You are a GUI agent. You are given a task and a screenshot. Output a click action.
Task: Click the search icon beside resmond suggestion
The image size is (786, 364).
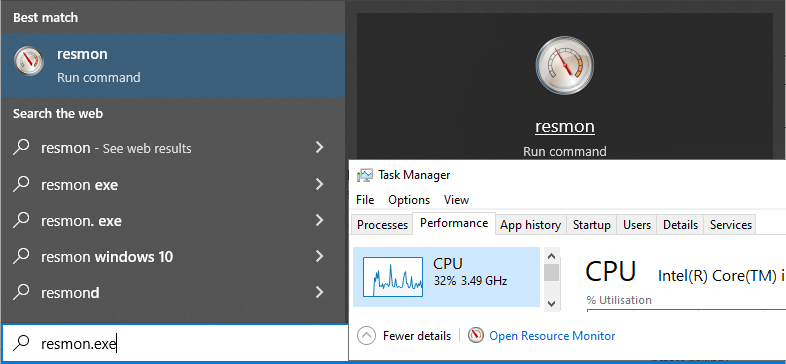tap(21, 292)
